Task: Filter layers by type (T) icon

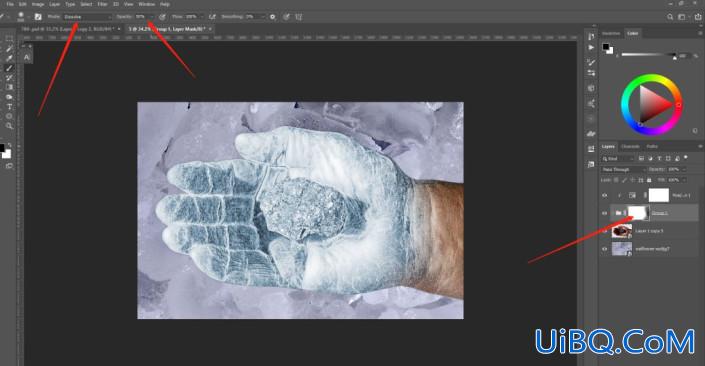Action: (x=659, y=159)
